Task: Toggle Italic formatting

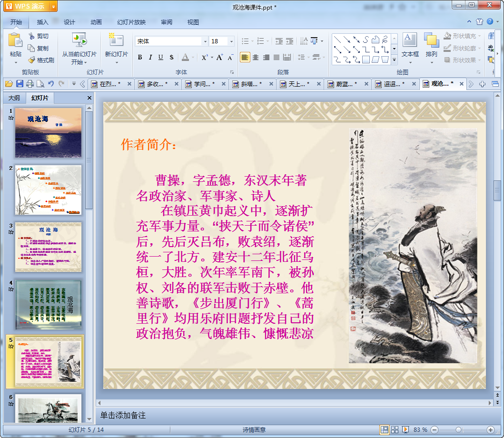Action: pyautogui.click(x=150, y=57)
